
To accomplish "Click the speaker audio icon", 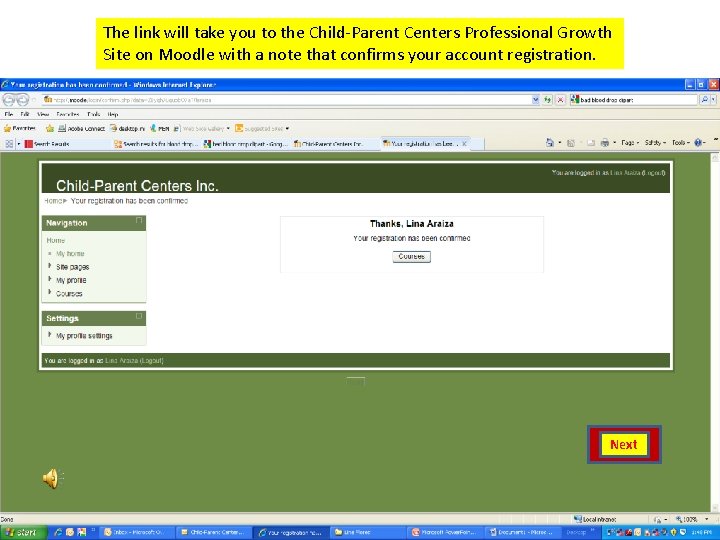I will tap(53, 478).
